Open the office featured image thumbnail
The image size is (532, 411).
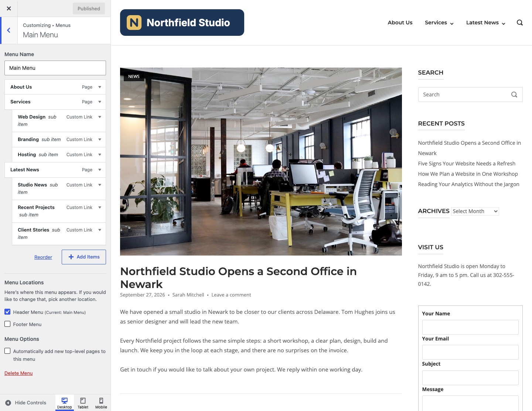261,161
